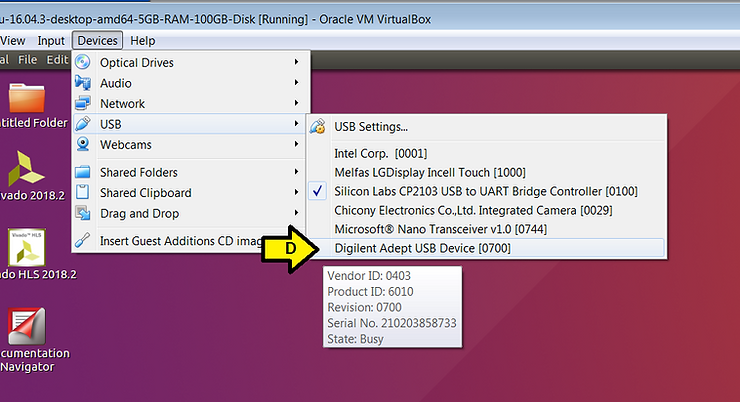
Task: Expand Webcams submenu arrow
Action: 296,144
